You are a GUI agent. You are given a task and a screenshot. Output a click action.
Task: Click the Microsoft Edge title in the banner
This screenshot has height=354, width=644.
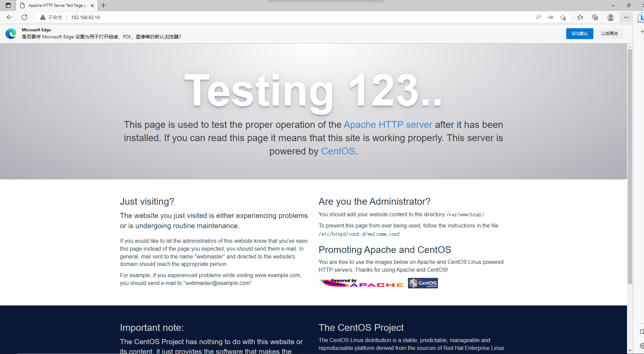click(x=36, y=30)
